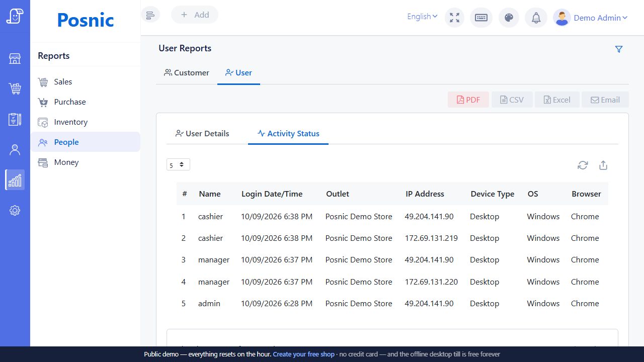Open the person icon in sidebar
The image size is (644, 362).
(x=15, y=149)
